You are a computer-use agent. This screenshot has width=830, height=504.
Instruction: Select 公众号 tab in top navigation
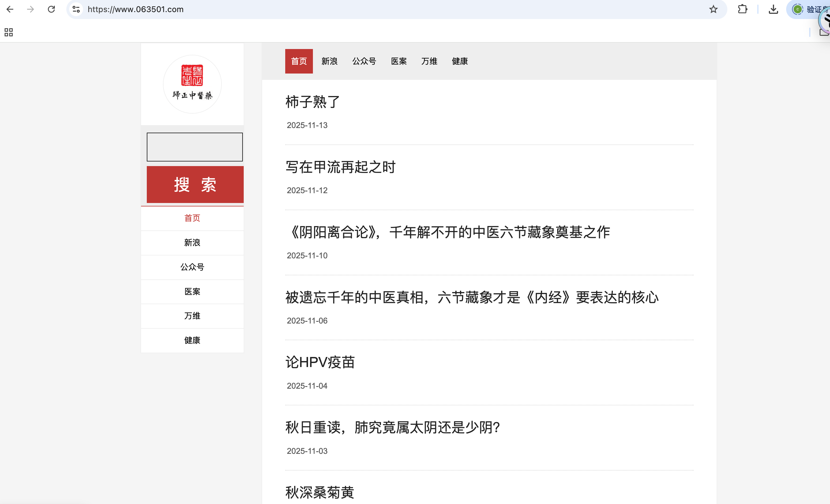pyautogui.click(x=364, y=61)
